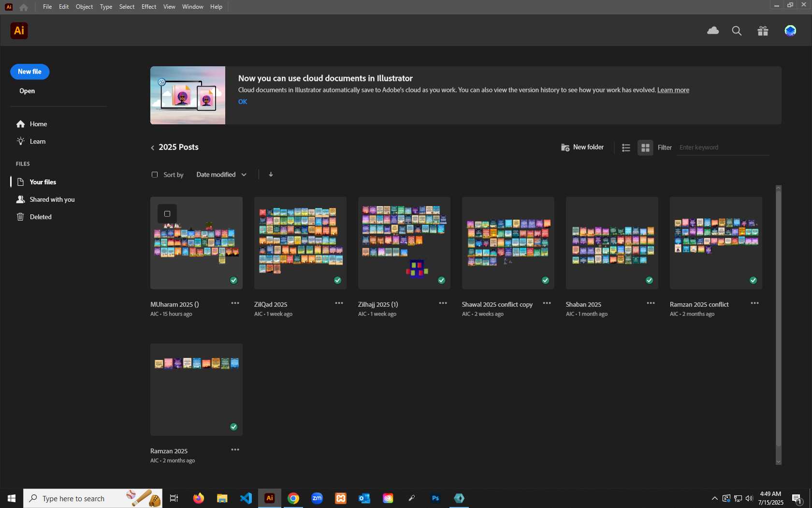Open the Select menu
The height and width of the screenshot is (508, 812).
[x=127, y=7]
